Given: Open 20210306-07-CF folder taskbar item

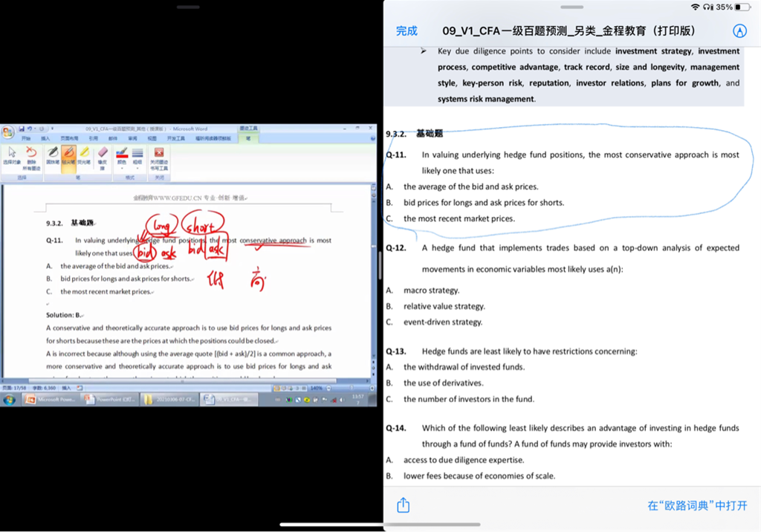Looking at the screenshot, I should [x=169, y=400].
